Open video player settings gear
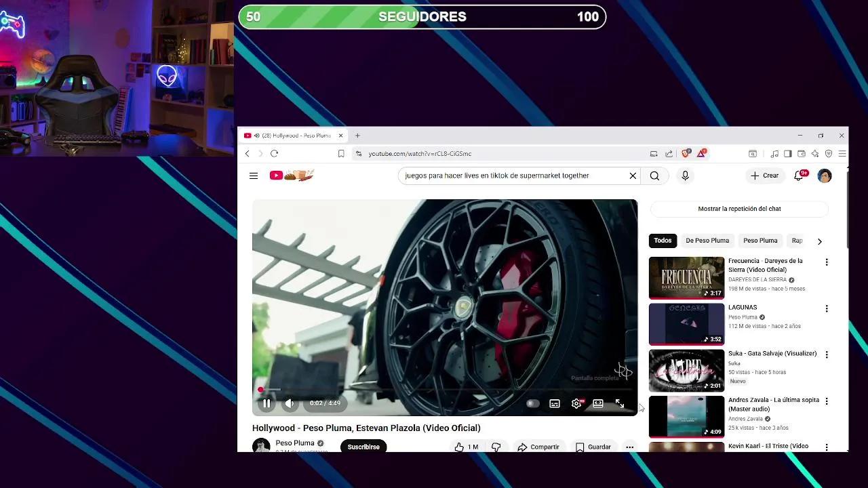The width and height of the screenshot is (868, 488). pos(576,403)
